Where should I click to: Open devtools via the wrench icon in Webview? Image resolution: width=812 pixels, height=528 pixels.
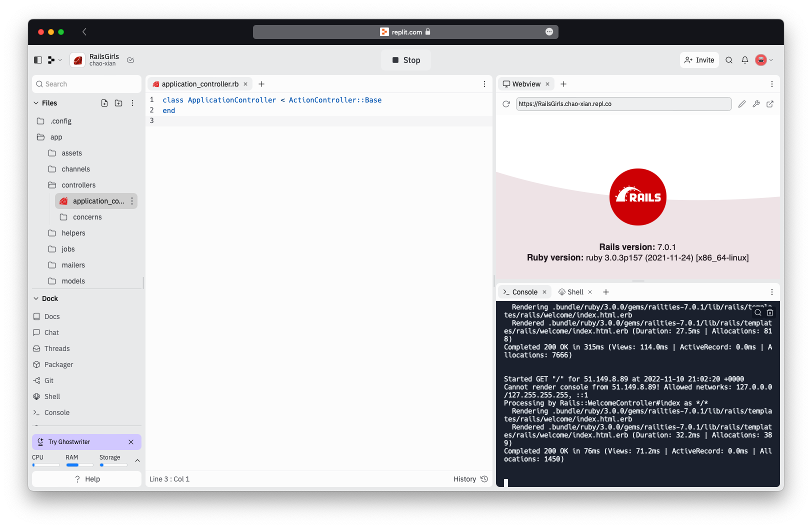coord(756,104)
